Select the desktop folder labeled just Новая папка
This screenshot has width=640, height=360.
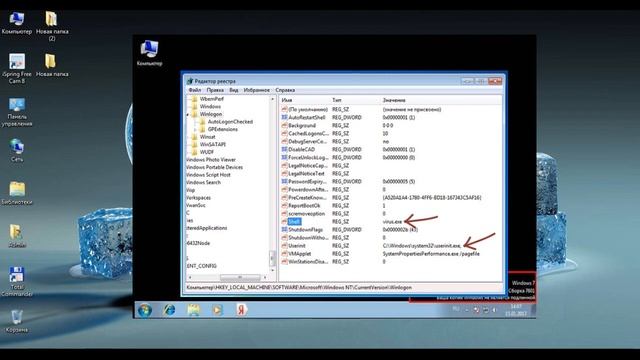pos(51,65)
